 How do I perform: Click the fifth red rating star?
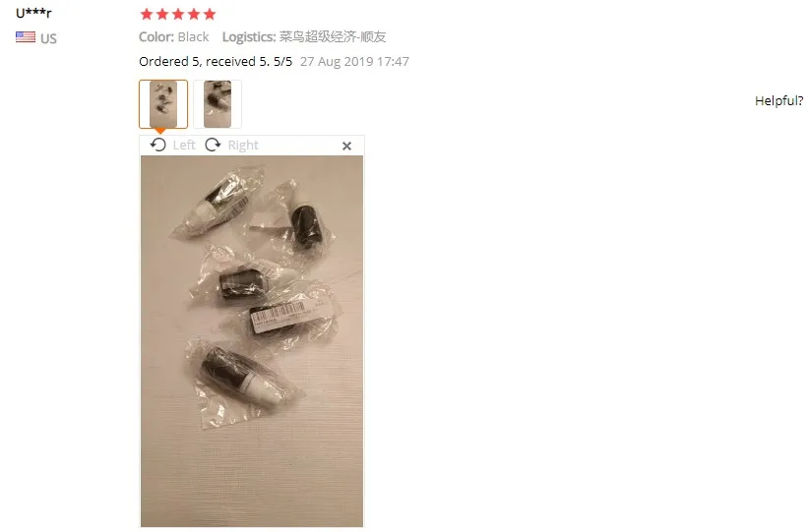tap(210, 14)
